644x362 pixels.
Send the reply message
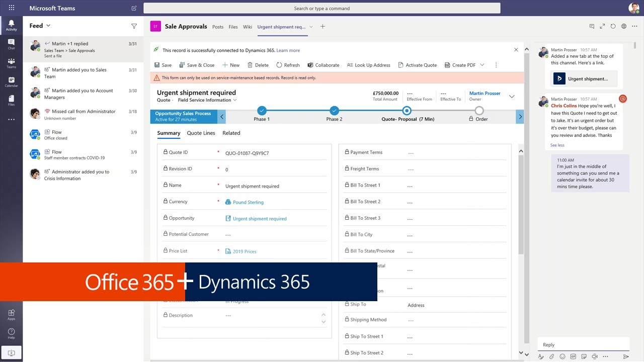point(626,356)
